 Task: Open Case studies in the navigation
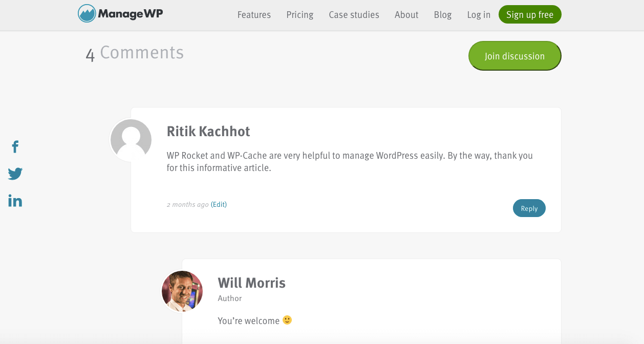point(354,15)
